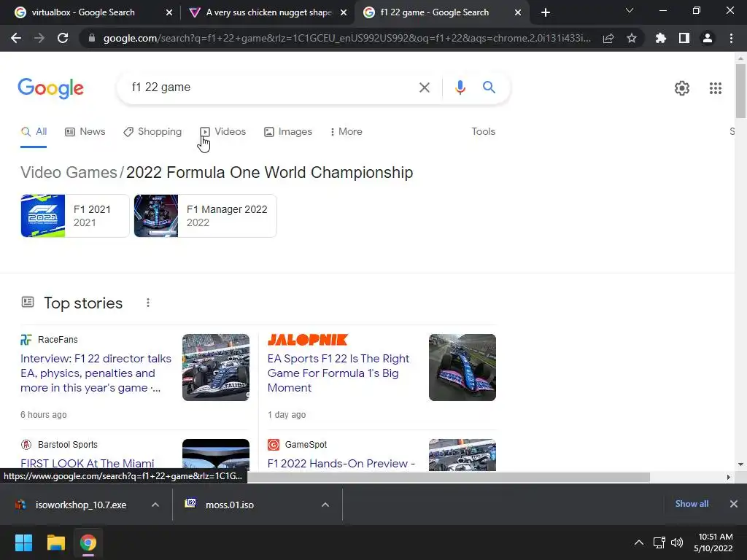Expand moss.01.iso download options

click(x=325, y=505)
